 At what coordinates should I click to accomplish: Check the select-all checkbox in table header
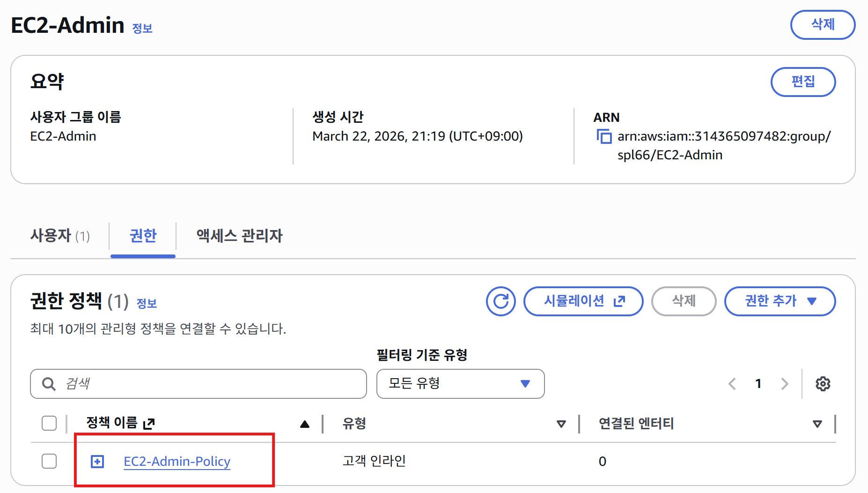coord(49,423)
